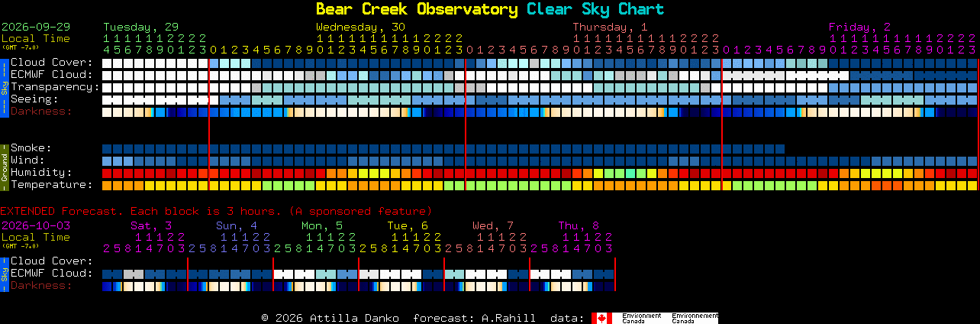980x324 pixels.
Task: Click the Seeing row label
Action: coord(34,99)
